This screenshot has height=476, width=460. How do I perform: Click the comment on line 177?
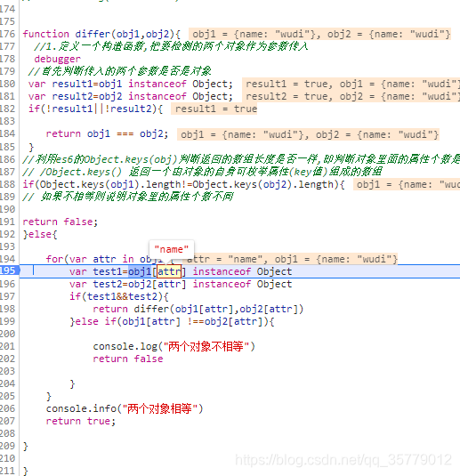[171, 46]
